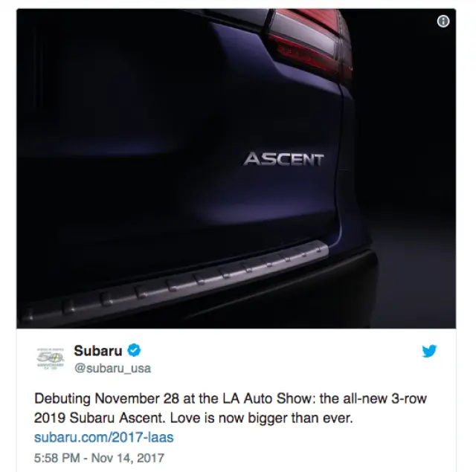Click the '2019 Subaru Ascent' tweet line
The height and width of the screenshot is (472, 476).
[x=193, y=418]
